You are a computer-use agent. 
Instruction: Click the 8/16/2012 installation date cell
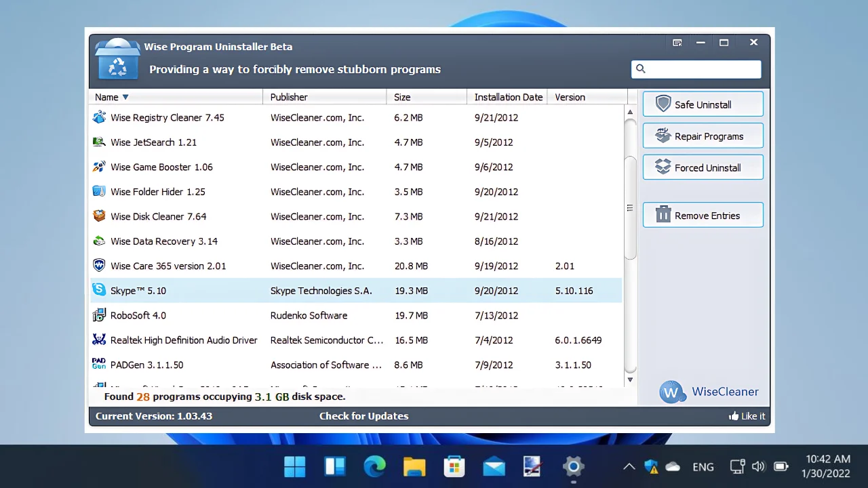(496, 241)
